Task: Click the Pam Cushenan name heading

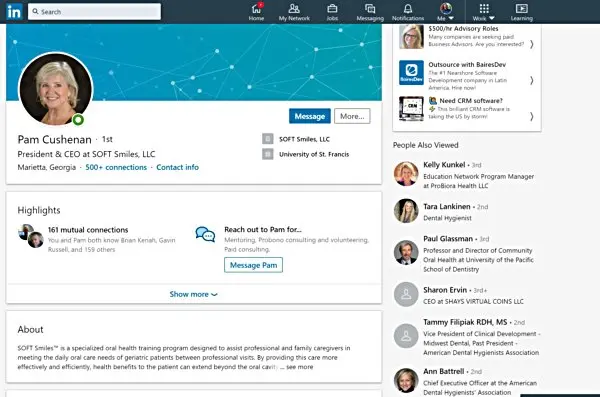Action: tap(54, 139)
